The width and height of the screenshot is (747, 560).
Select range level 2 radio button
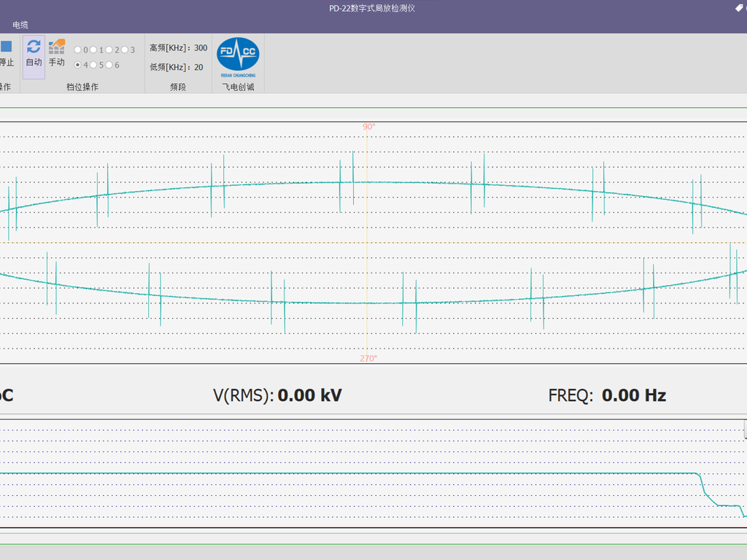click(109, 50)
